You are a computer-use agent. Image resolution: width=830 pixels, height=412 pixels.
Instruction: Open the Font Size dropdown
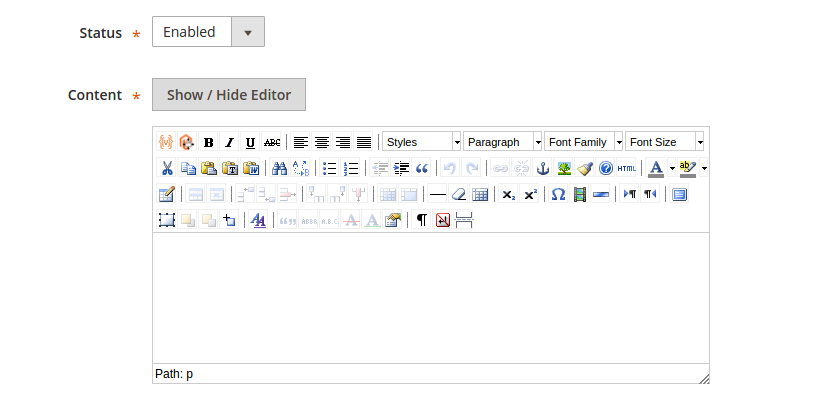(665, 142)
